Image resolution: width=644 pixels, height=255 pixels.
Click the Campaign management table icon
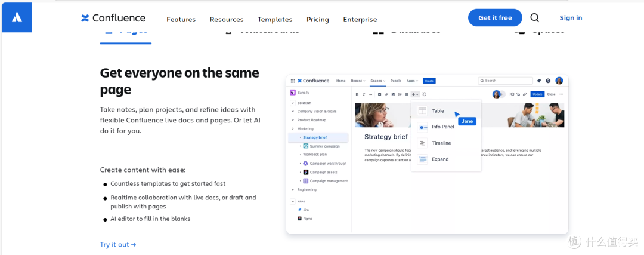[x=305, y=181]
